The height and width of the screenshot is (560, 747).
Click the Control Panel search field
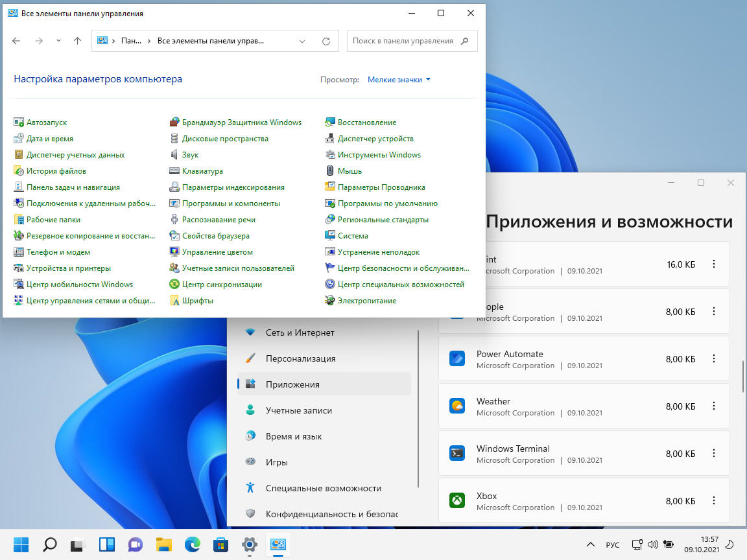(403, 41)
